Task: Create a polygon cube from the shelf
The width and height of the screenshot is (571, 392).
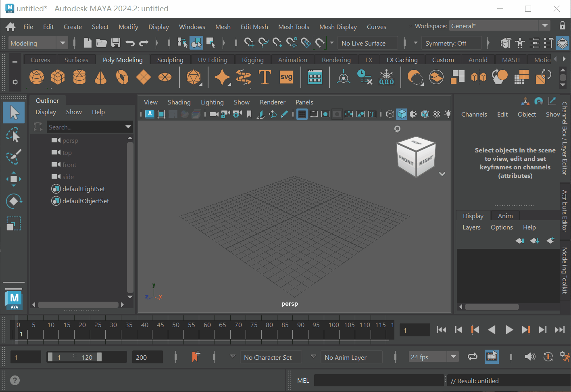Action: (58, 77)
